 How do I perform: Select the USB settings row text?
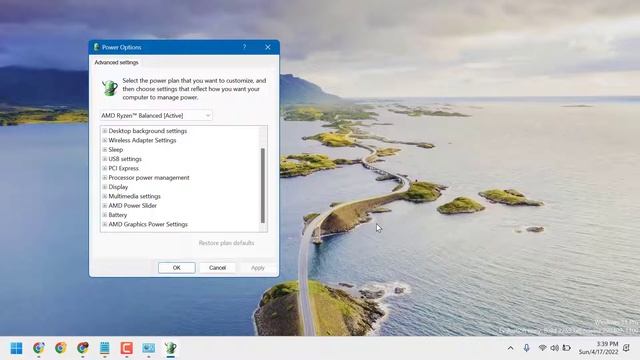tap(125, 159)
